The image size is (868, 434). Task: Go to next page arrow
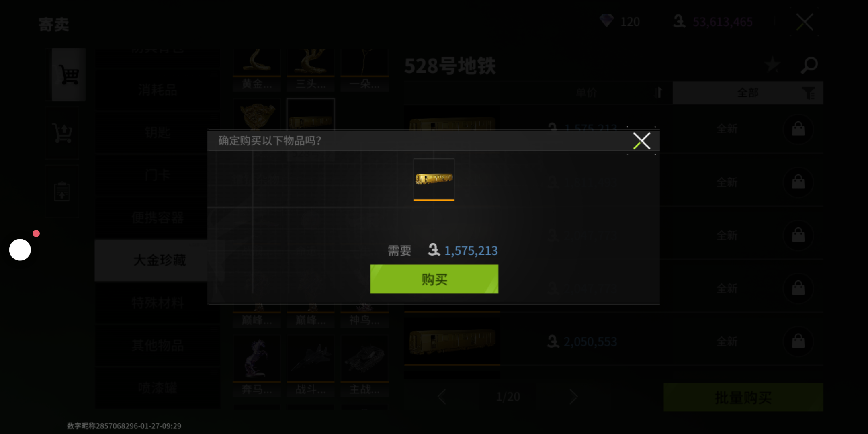573,397
